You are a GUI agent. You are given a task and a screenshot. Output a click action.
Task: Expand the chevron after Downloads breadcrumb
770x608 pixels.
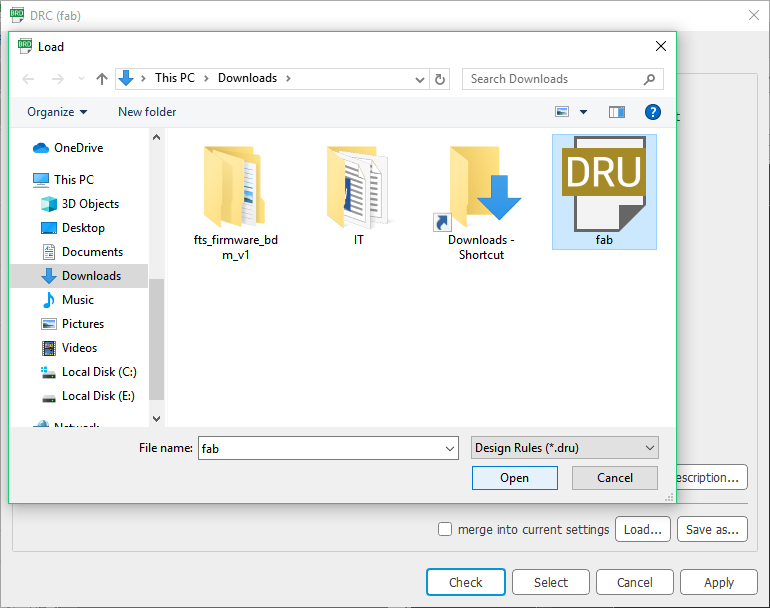pyautogui.click(x=288, y=79)
